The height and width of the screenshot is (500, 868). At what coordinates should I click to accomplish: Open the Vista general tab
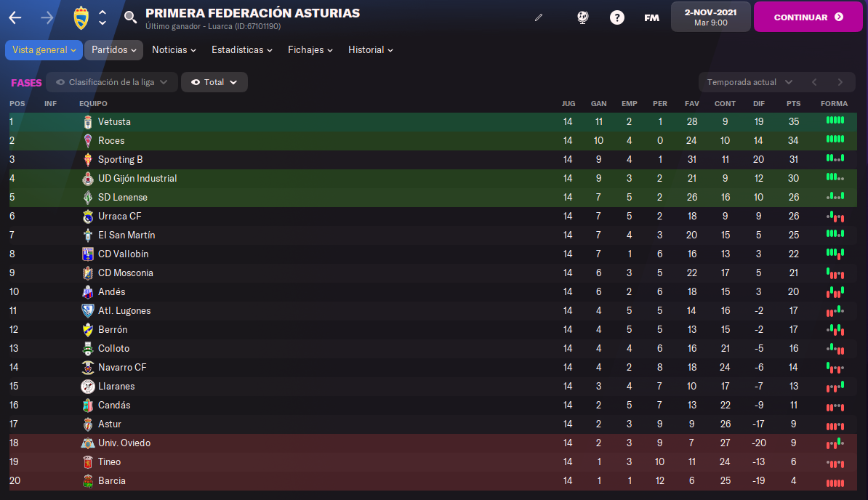point(44,49)
